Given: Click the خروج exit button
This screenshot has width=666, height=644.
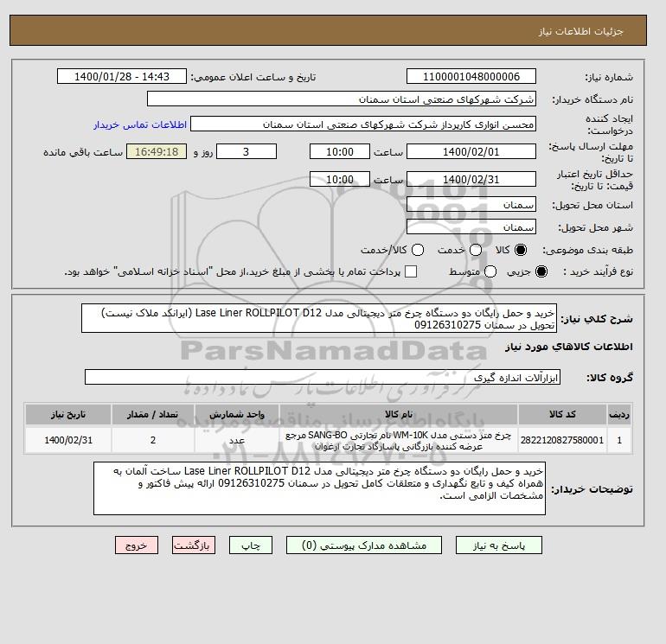Looking at the screenshot, I should (137, 545).
